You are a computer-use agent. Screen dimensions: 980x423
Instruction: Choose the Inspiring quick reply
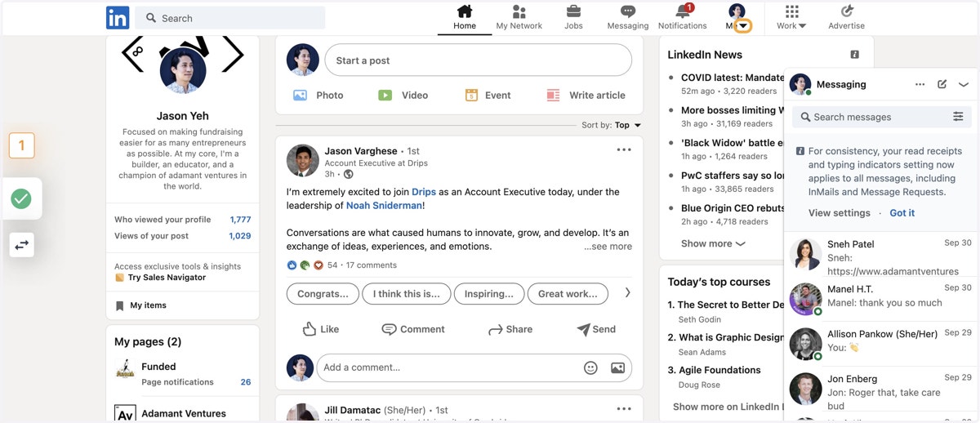coord(489,294)
